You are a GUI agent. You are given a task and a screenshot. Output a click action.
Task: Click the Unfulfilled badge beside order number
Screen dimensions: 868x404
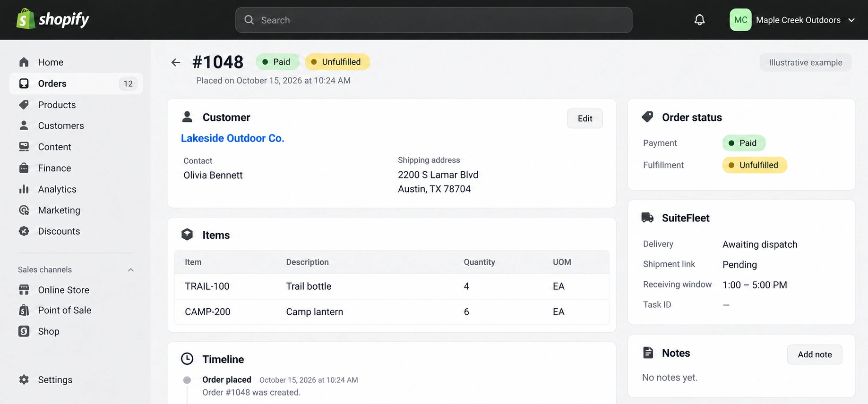coord(337,62)
